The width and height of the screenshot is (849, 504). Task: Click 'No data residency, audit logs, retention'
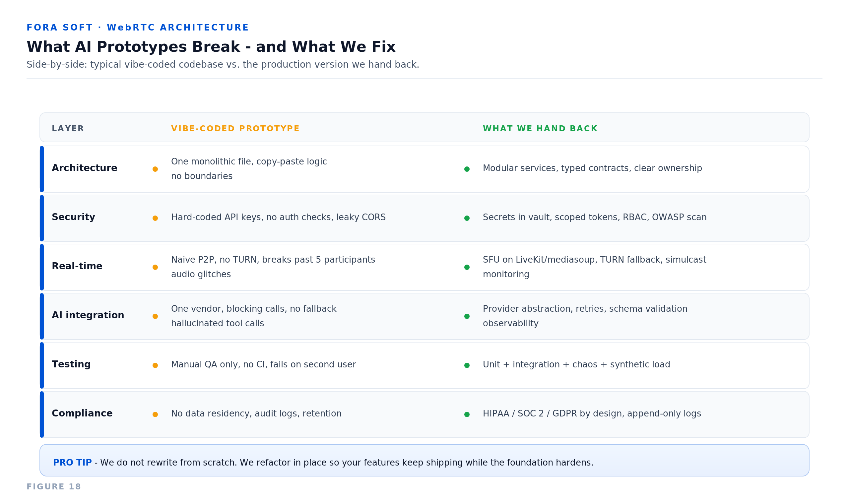pyautogui.click(x=256, y=414)
